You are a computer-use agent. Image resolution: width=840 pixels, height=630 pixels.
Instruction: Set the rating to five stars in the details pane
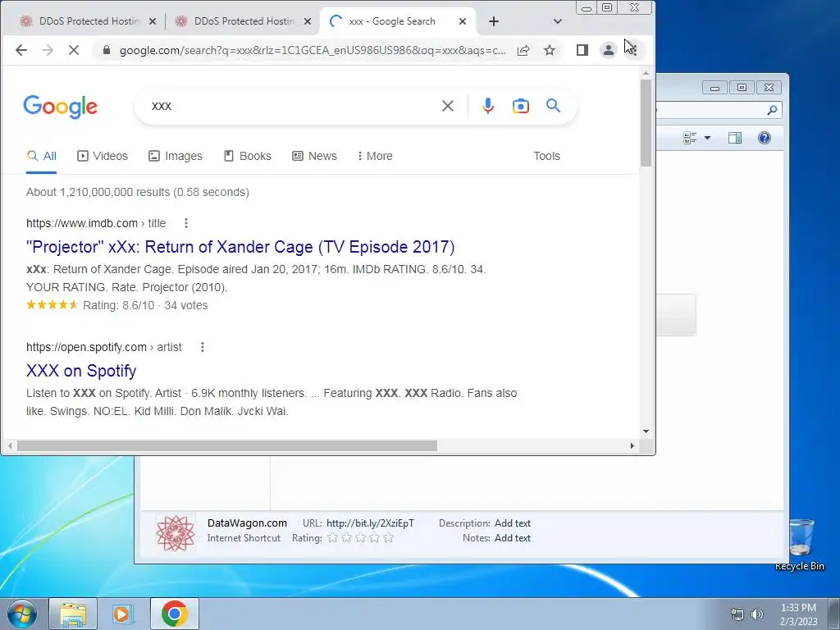pyautogui.click(x=388, y=538)
